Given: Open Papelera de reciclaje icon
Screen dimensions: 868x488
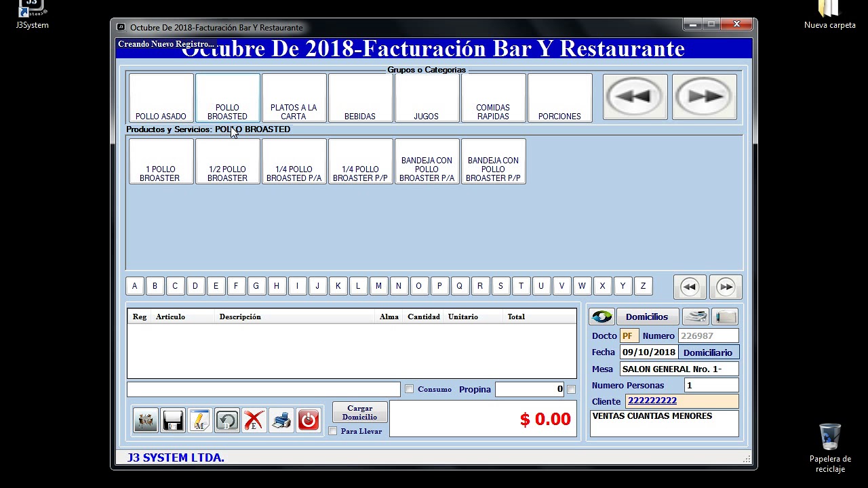Looking at the screenshot, I should point(830,448).
